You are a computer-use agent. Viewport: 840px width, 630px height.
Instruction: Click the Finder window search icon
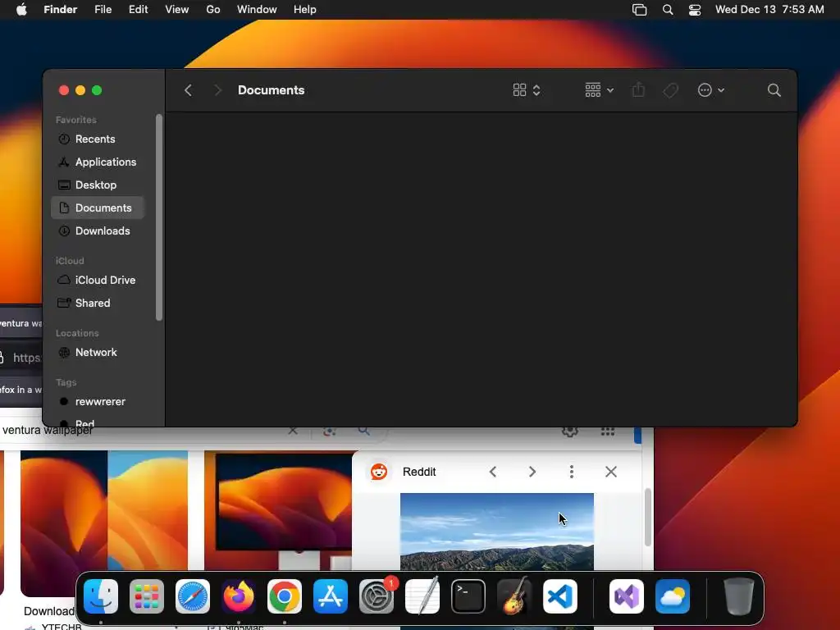tap(774, 90)
